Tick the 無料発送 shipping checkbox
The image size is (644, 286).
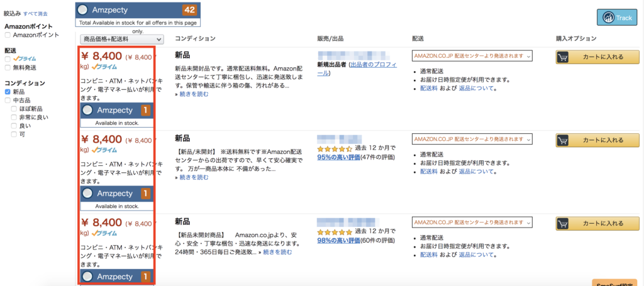tap(8, 67)
